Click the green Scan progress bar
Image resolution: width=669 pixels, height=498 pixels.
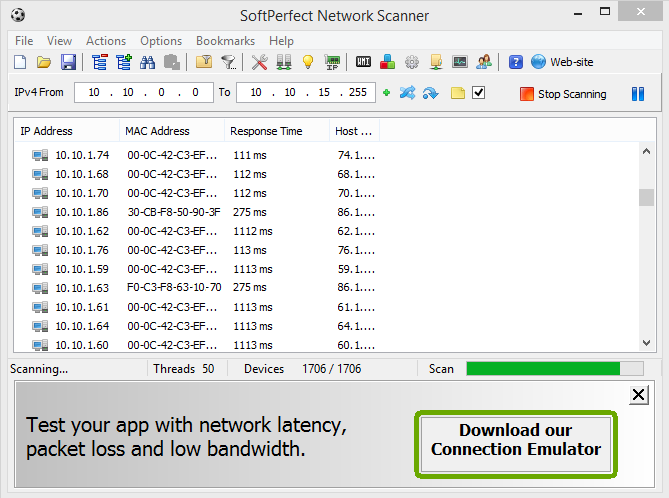pyautogui.click(x=555, y=369)
